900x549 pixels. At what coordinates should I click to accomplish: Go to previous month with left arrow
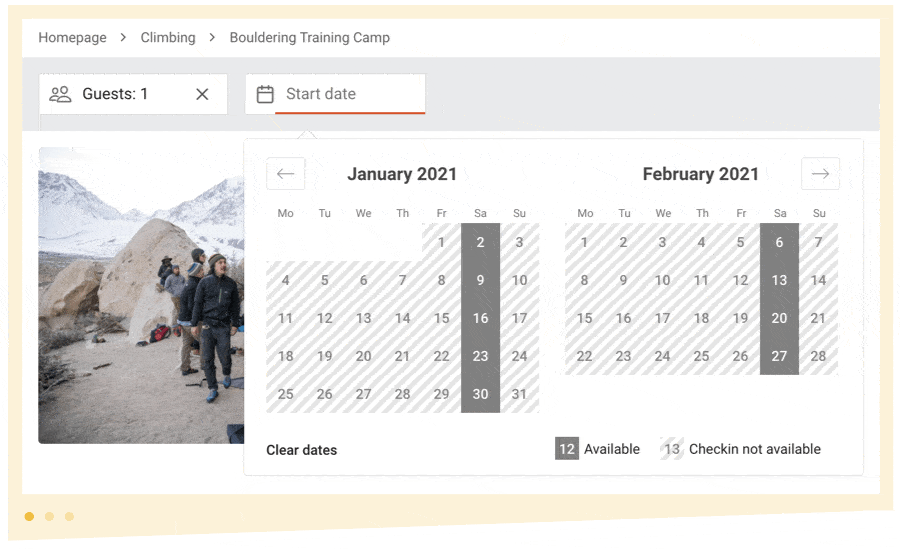click(x=285, y=173)
